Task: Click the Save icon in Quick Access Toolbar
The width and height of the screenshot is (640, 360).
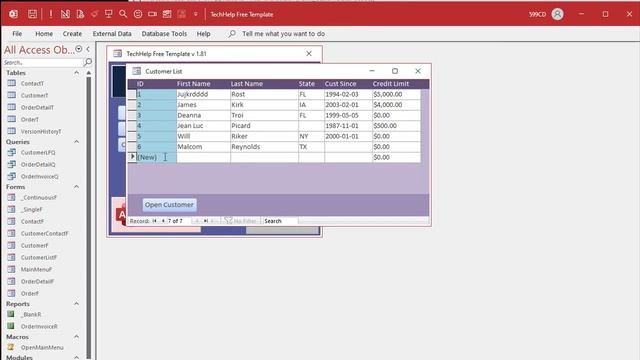Action: pos(32,14)
